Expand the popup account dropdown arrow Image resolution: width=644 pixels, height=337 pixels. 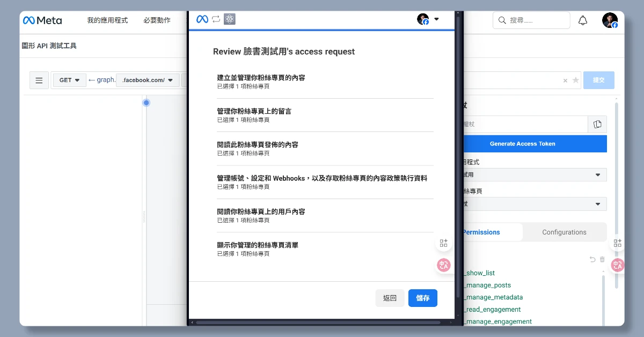tap(436, 19)
